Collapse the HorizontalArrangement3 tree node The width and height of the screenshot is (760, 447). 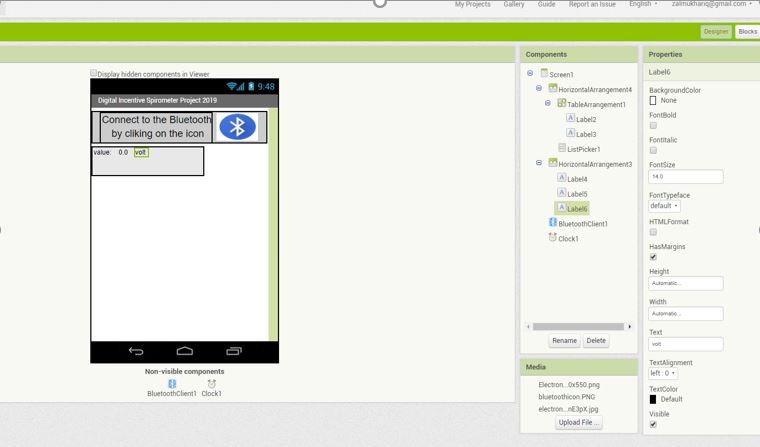(538, 163)
